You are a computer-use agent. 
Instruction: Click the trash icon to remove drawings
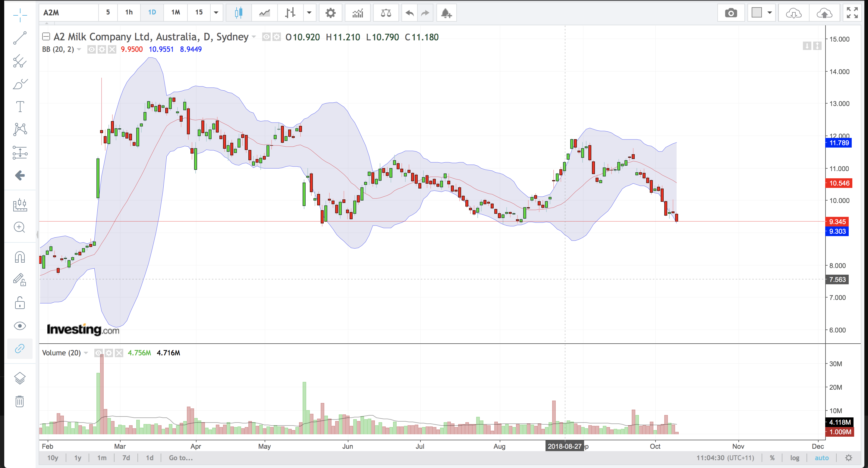[20, 401]
